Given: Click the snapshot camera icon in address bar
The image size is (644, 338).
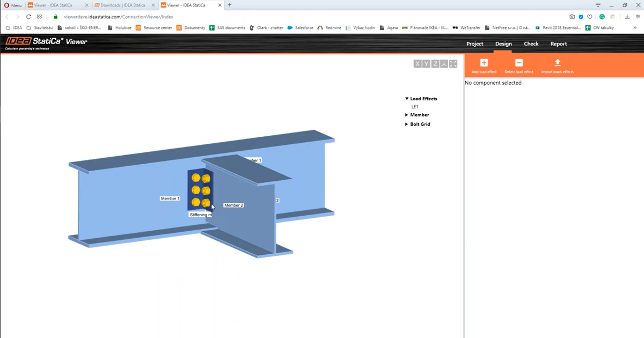Looking at the screenshot, I should 572,17.
